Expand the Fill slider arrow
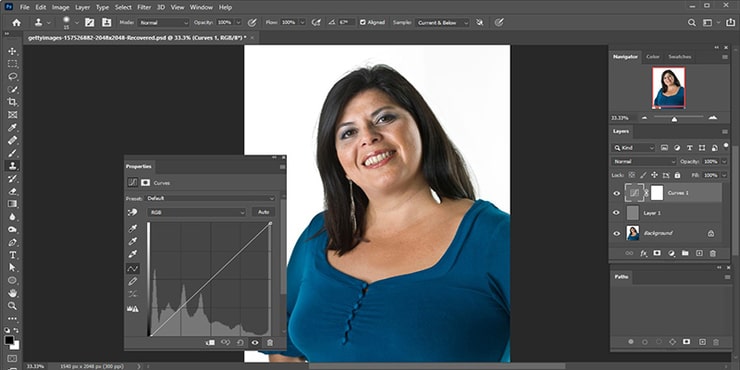The width and height of the screenshot is (740, 370). pyautogui.click(x=724, y=175)
